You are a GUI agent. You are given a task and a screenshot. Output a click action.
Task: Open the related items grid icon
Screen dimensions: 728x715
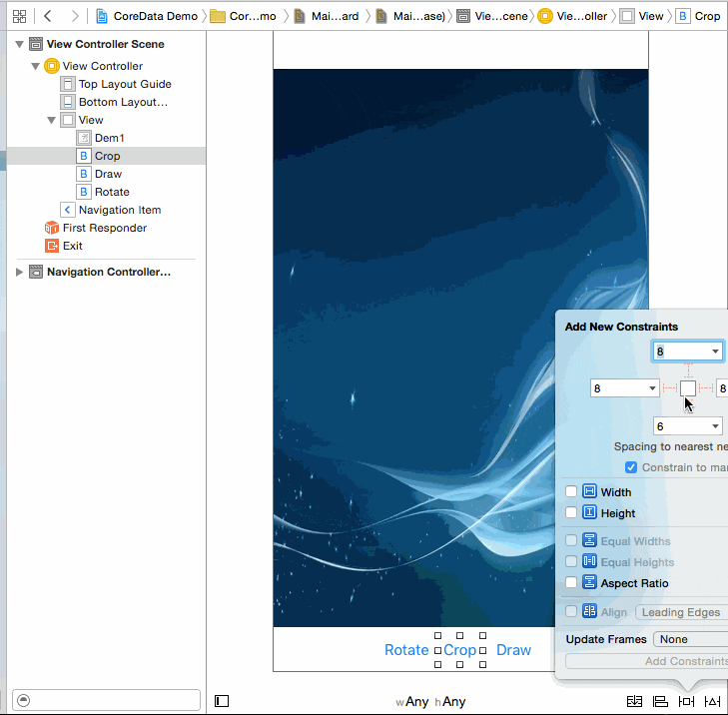(20, 17)
